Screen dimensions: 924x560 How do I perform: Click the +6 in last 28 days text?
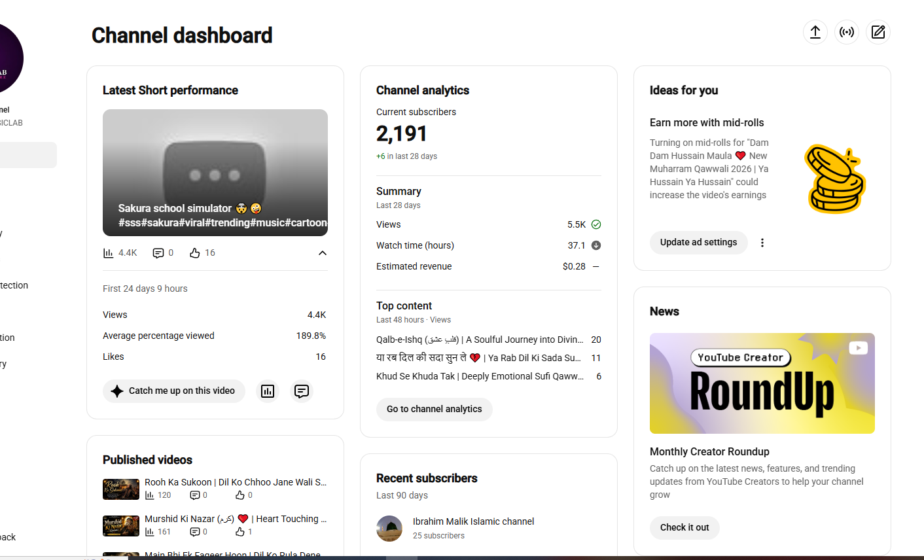406,156
